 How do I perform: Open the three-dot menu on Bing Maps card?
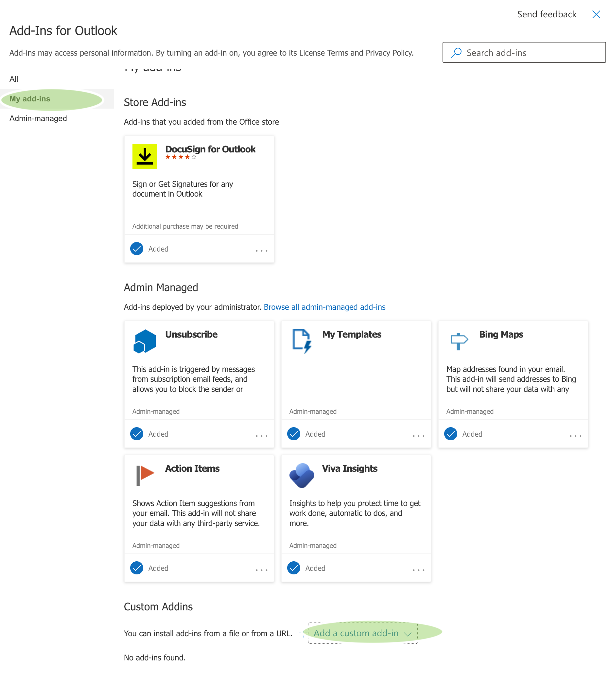click(576, 436)
